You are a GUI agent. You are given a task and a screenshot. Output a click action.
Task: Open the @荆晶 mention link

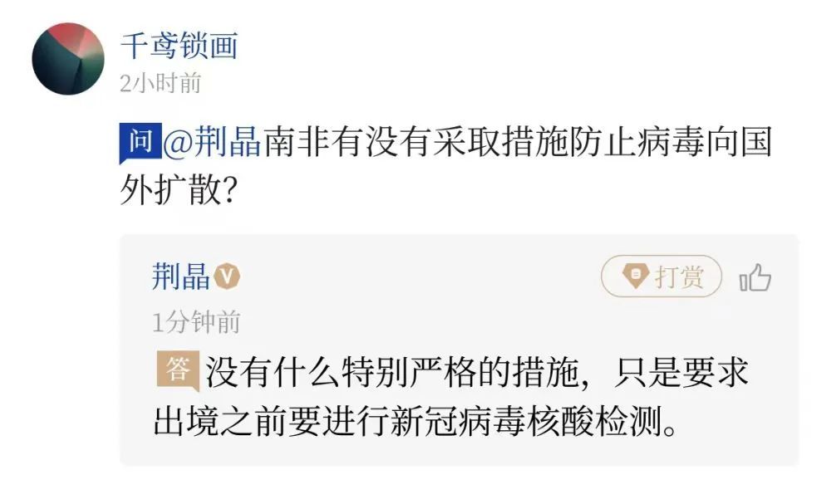tap(212, 144)
